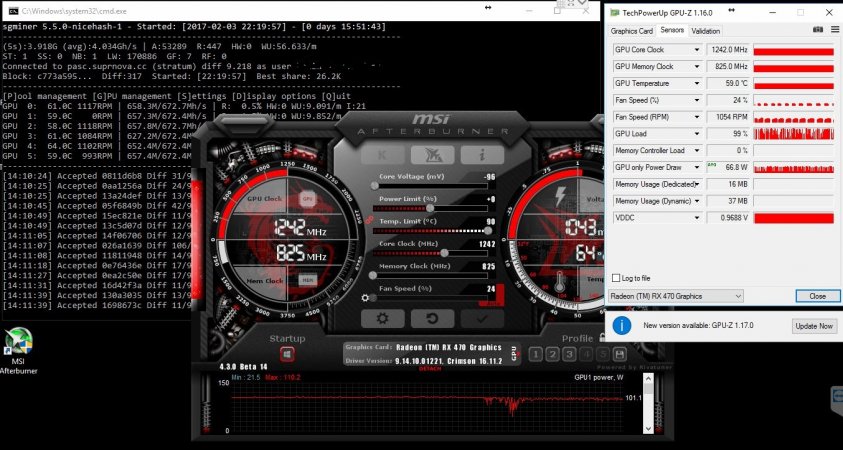Click the power graph scrollbar up arrow
Viewport: 843px width, 450px height.
648,377
